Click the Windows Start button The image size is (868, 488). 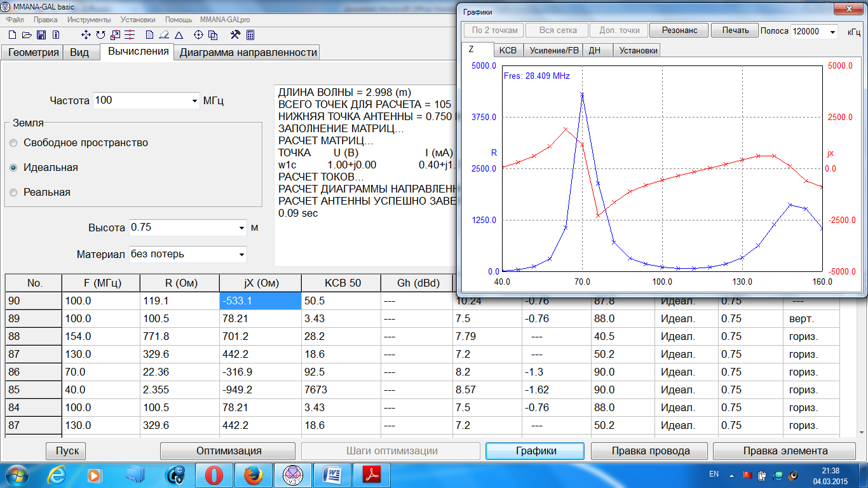coord(17,475)
